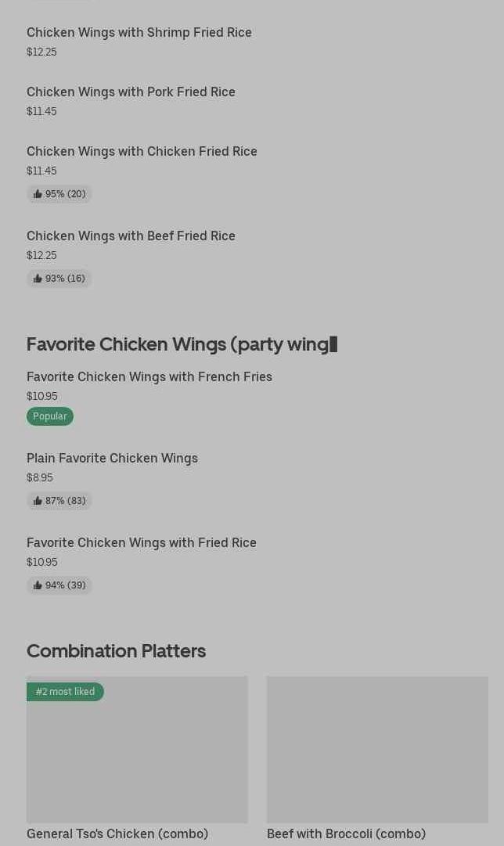Viewport: 504px width, 846px height.
Task: Click the thumbs-up icon beside 93% rating
Action: pyautogui.click(x=38, y=279)
